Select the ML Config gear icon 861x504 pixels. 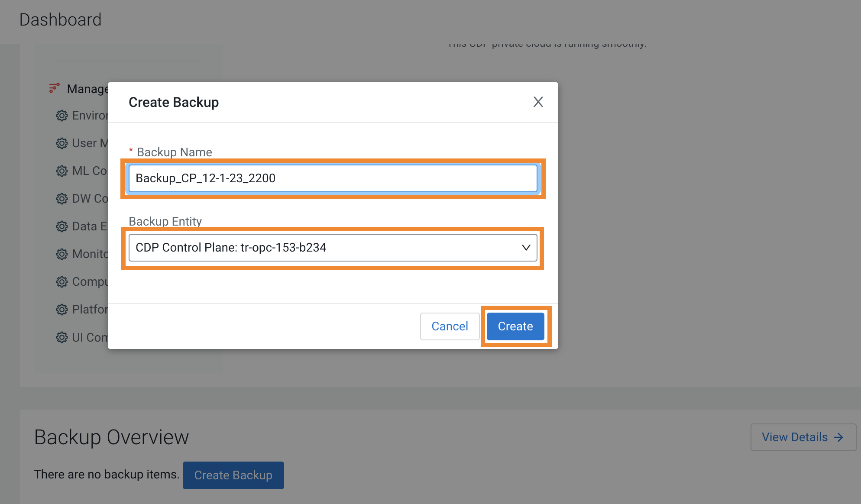[61, 171]
